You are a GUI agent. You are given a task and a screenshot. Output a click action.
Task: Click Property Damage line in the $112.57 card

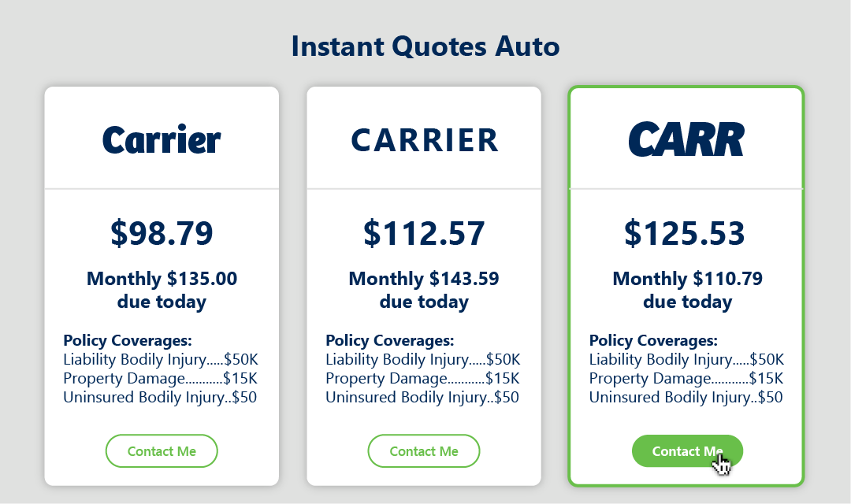422,379
